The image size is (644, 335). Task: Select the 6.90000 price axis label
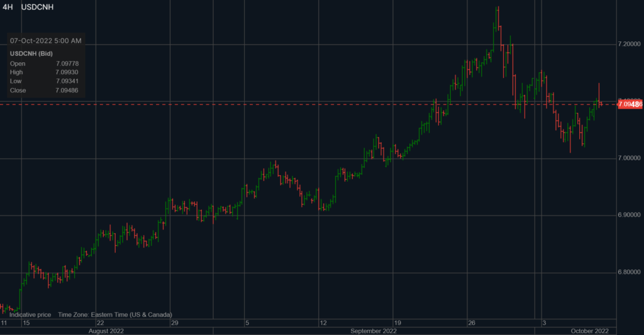pyautogui.click(x=631, y=216)
